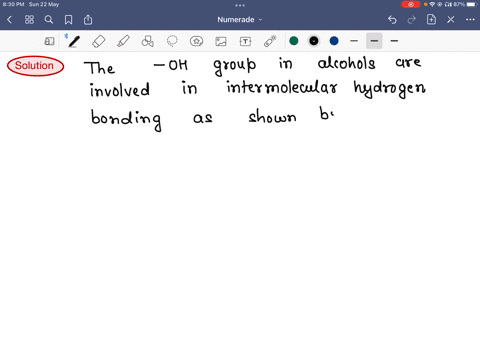This screenshot has height=360, width=480.
Task: Select the Highlighter tool
Action: pyautogui.click(x=123, y=41)
